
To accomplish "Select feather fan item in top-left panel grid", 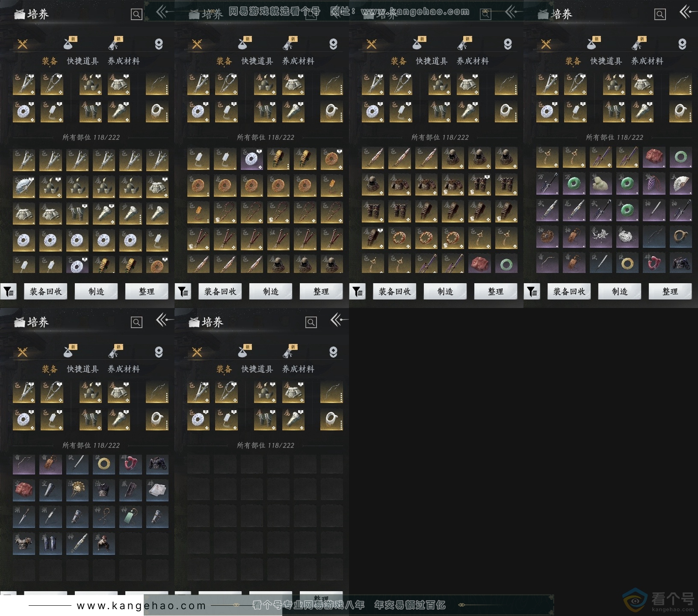I will [x=24, y=187].
